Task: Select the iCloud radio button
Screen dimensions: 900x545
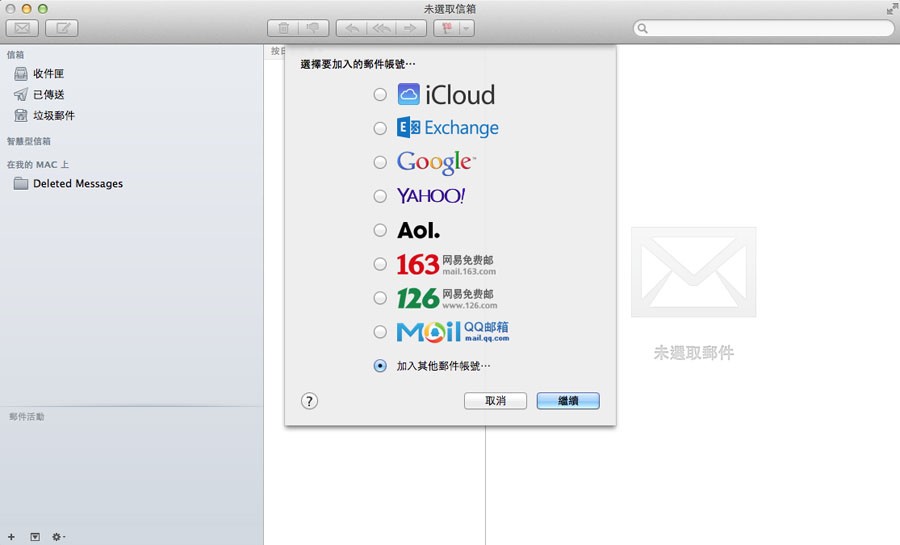Action: click(380, 95)
